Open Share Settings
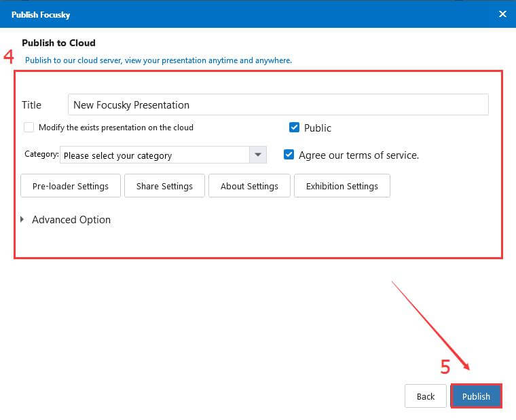 tap(164, 186)
